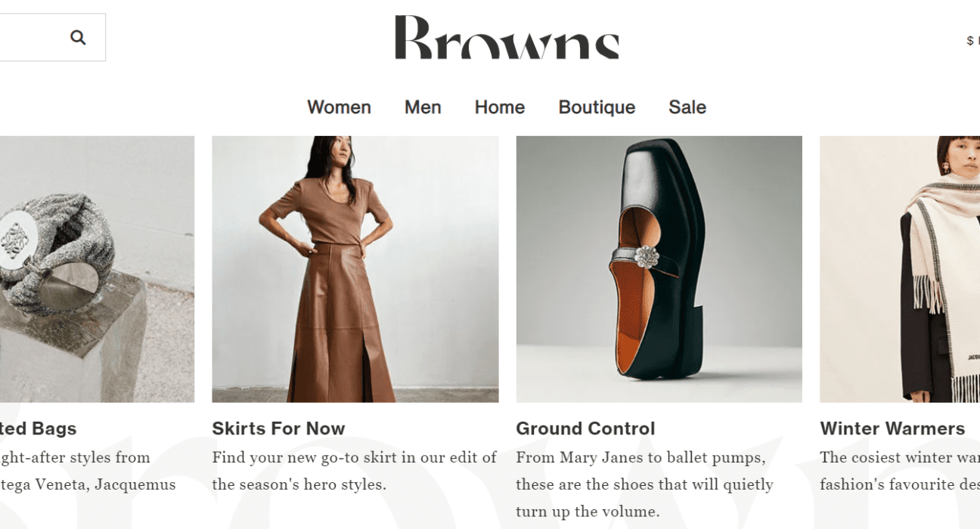Click the Skirts For Now description text
980x529 pixels.
click(355, 471)
